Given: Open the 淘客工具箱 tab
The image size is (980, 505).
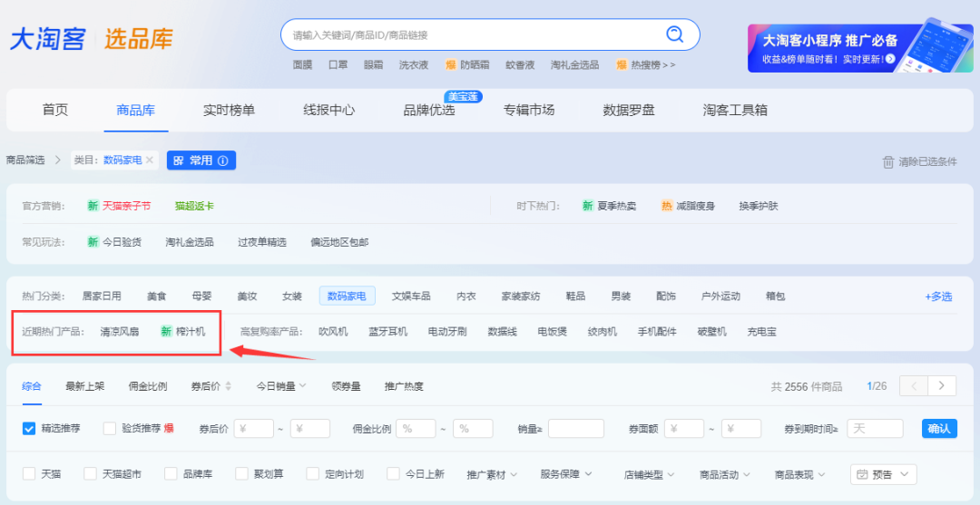Looking at the screenshot, I should pos(735,111).
